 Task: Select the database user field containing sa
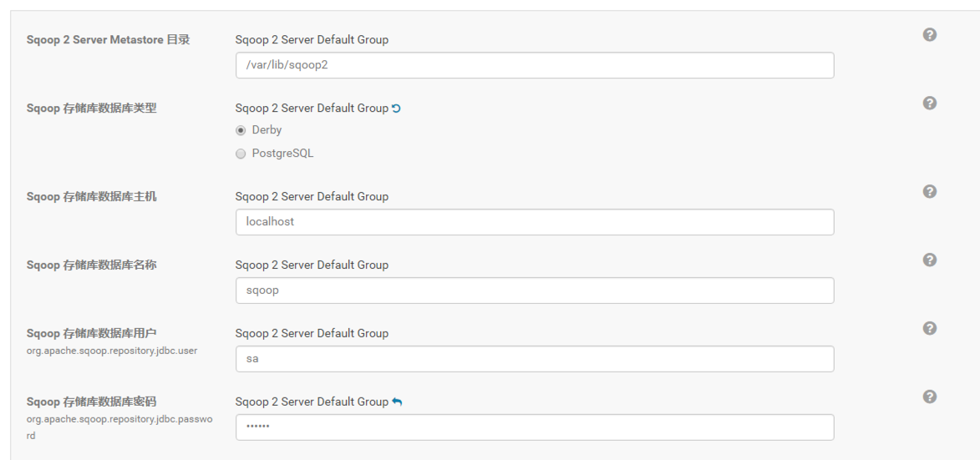pos(535,359)
